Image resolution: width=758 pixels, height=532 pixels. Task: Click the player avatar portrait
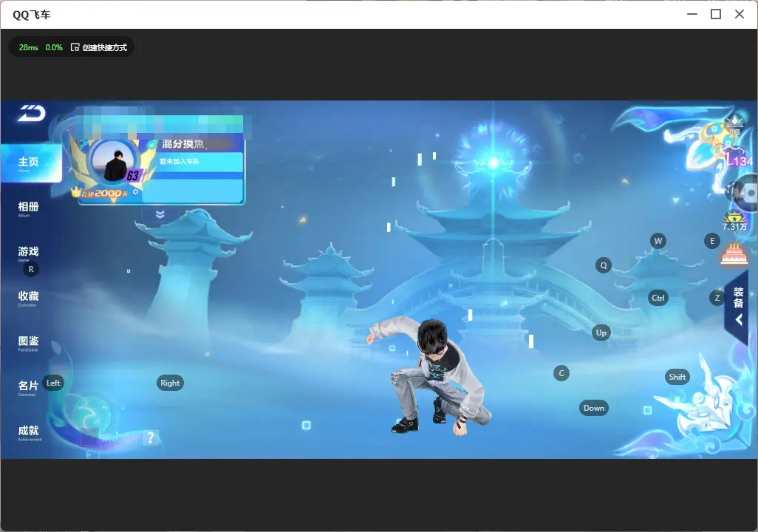(113, 162)
